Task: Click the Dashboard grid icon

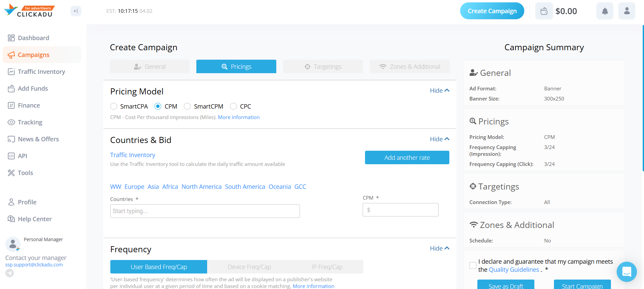Action: click(11, 38)
